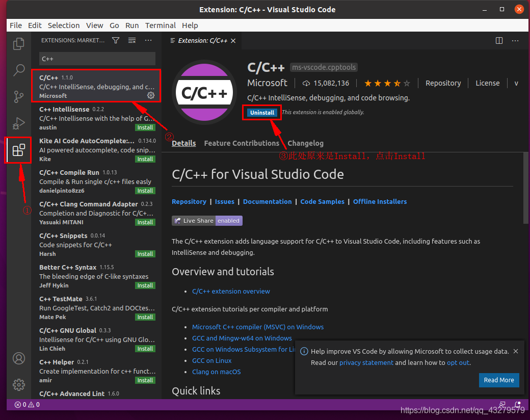The height and width of the screenshot is (420, 530).
Task: Open the Code Samples link
Action: [322, 201]
